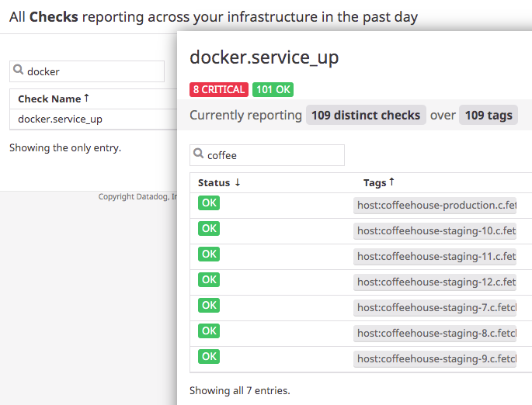This screenshot has height=405, width=532.
Task: Click OK status badge for coffeehouse-production row
Action: (209, 203)
